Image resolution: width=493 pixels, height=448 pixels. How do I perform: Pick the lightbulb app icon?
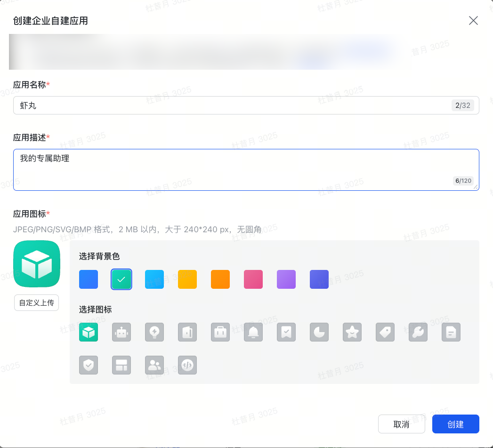pos(154,332)
